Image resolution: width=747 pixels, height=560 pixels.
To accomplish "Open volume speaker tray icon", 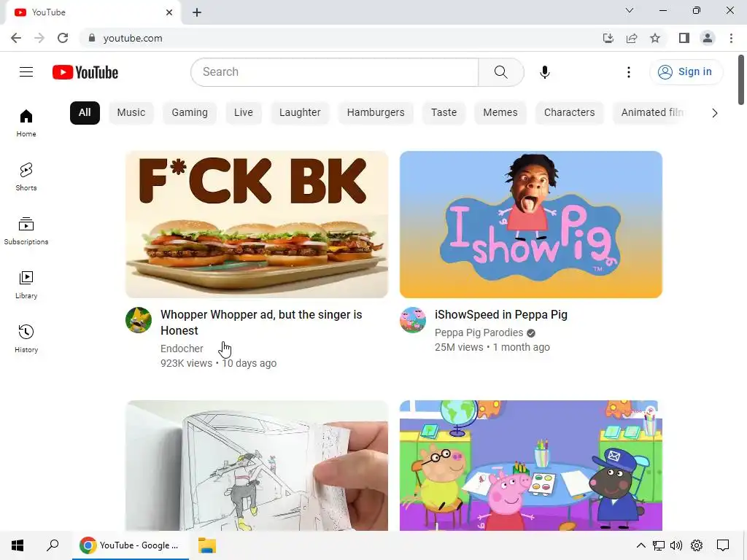I will coord(676,545).
